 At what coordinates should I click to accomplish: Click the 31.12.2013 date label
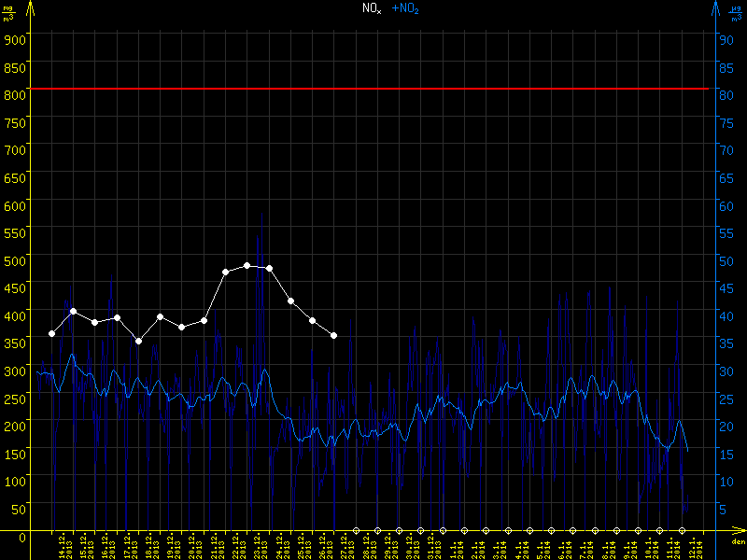(433, 549)
